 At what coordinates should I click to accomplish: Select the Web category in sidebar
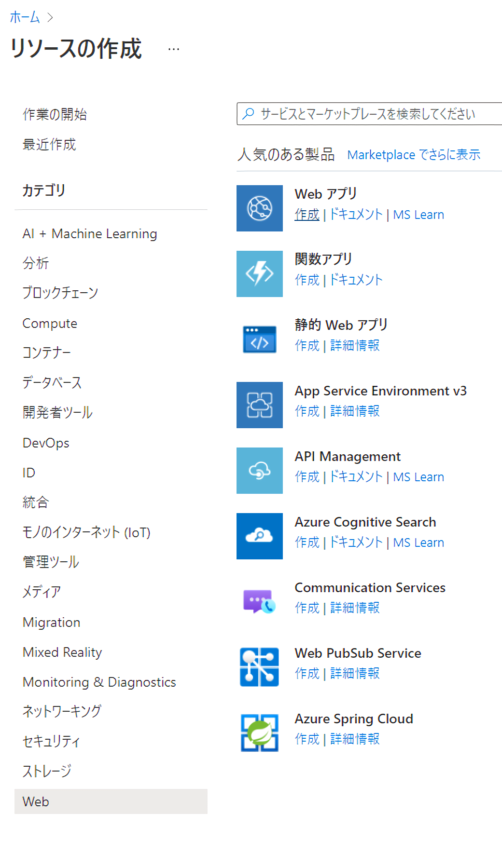click(x=111, y=801)
